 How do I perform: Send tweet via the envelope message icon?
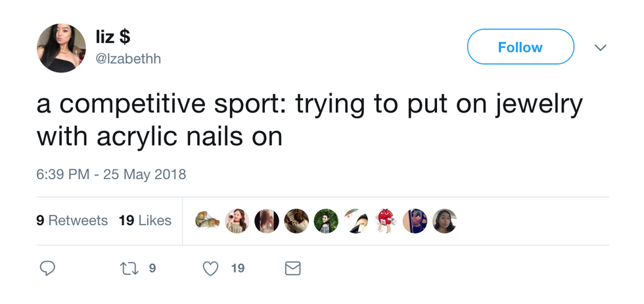pos(292,268)
